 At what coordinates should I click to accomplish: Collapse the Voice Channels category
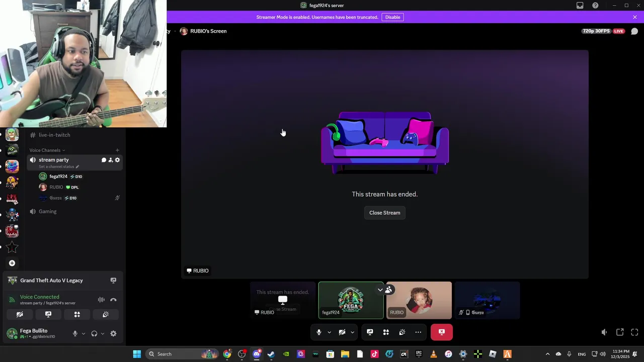[x=47, y=150]
